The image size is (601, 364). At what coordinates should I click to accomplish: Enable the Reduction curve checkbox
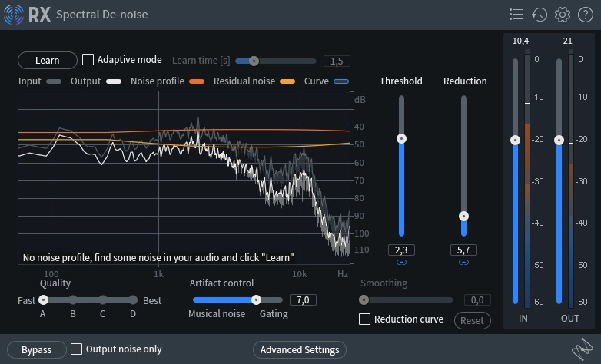coord(364,319)
